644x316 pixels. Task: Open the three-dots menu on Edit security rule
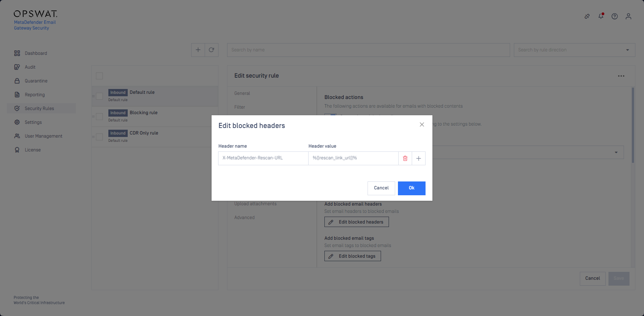click(621, 76)
